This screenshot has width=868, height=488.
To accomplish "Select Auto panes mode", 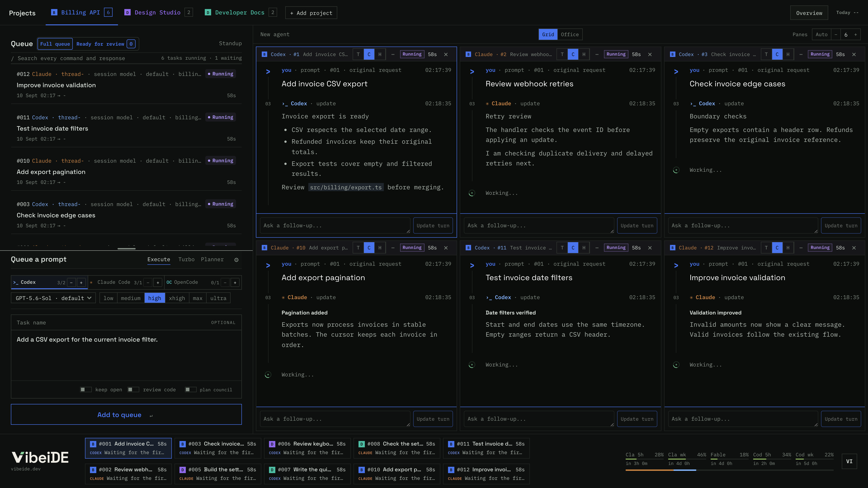I will (821, 34).
